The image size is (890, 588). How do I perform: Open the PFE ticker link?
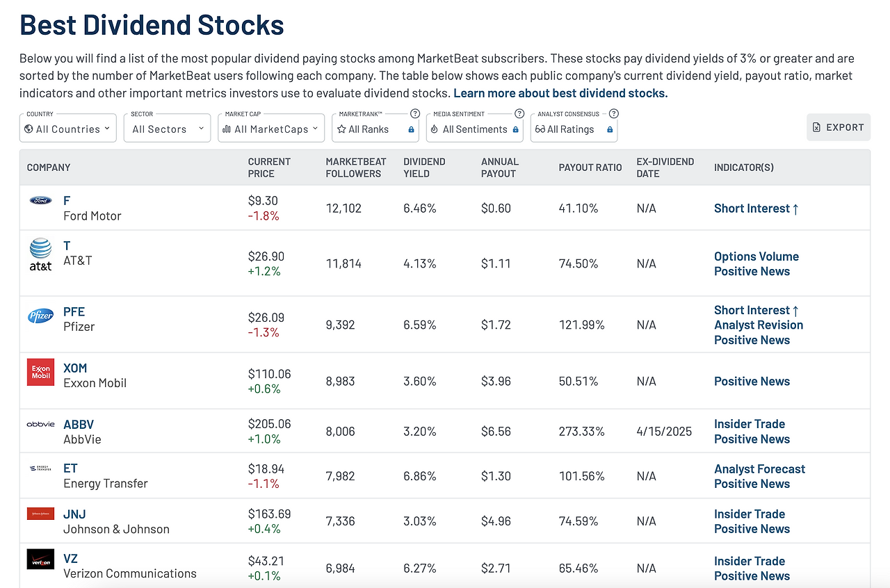pos(74,311)
